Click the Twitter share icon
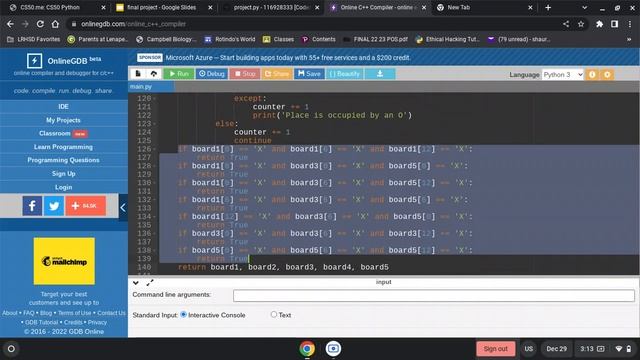 54,205
